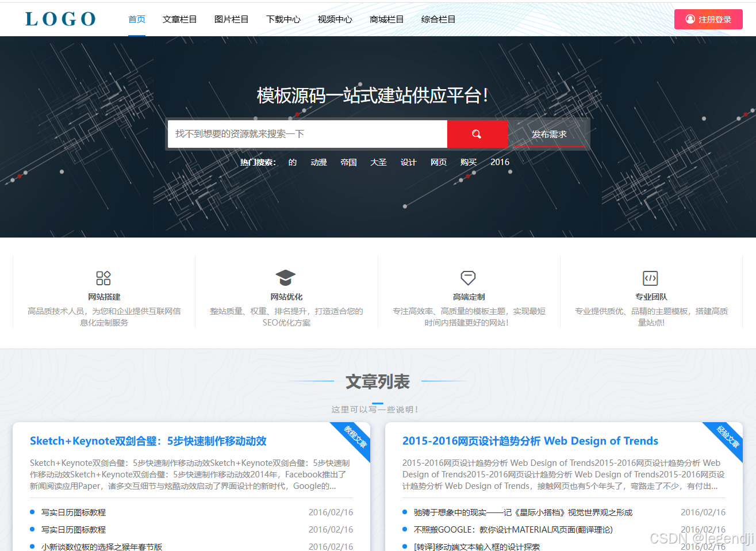Open the 2015-2016网页设计趋势分析 article

529,441
